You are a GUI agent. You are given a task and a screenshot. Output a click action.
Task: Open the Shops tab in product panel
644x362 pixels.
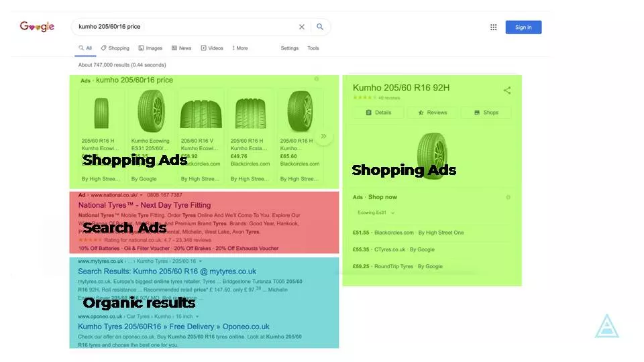pyautogui.click(x=486, y=113)
